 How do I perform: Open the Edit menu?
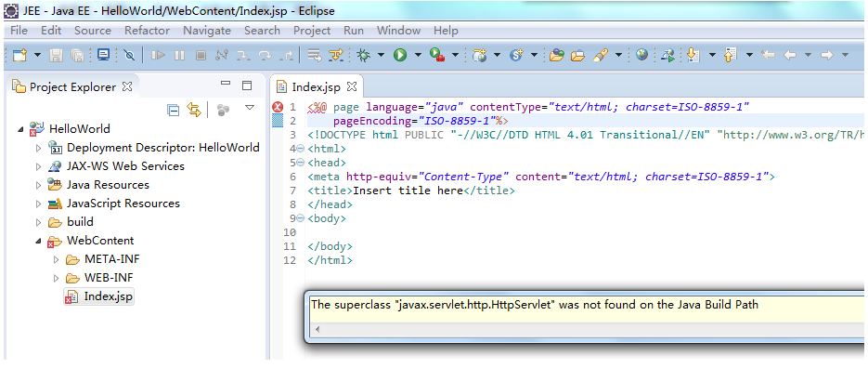click(51, 31)
